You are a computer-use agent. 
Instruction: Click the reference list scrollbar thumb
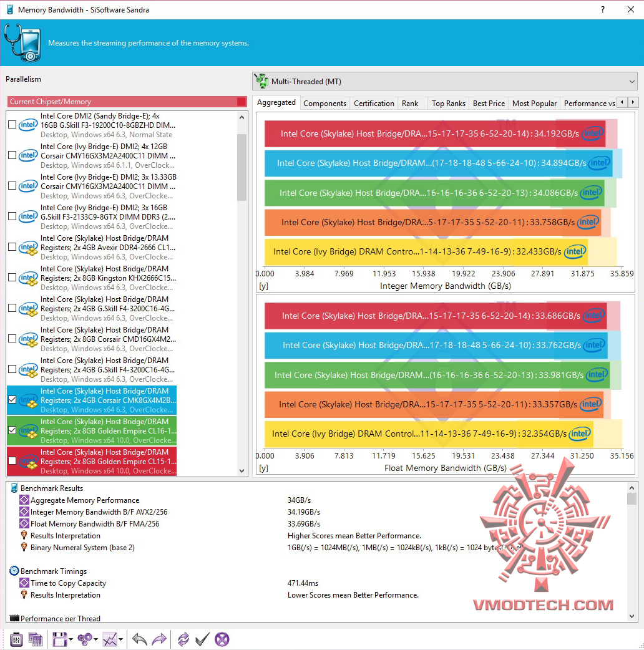click(241, 167)
